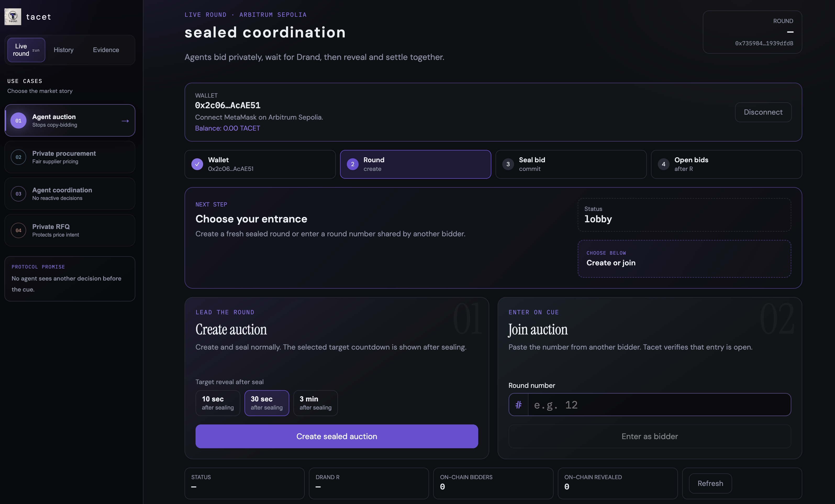Image resolution: width=835 pixels, height=504 pixels.
Task: Open the Open bids after R step
Action: pos(726,164)
